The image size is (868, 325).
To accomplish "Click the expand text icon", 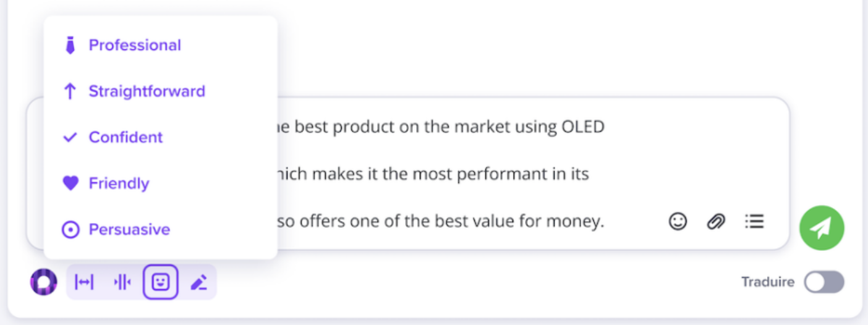I will coord(84,282).
